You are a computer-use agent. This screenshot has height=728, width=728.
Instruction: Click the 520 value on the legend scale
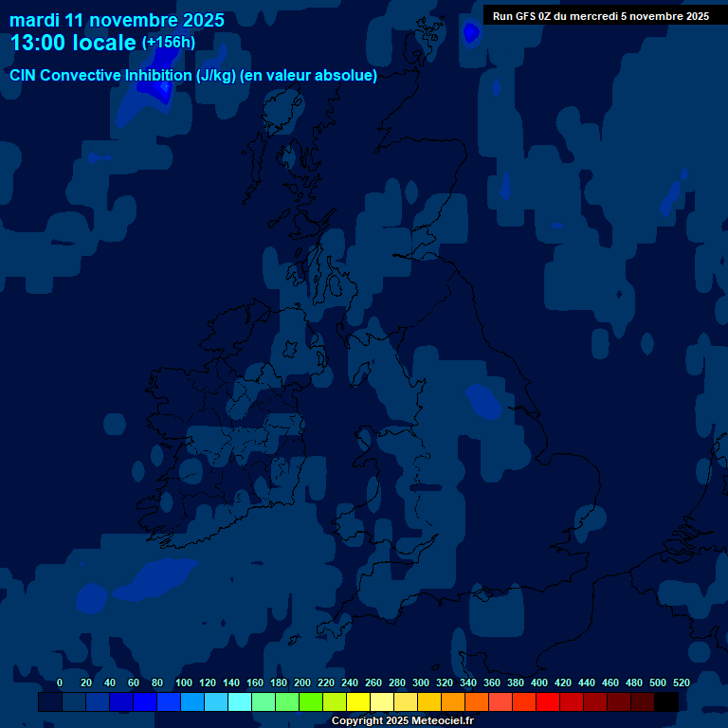coord(681,682)
